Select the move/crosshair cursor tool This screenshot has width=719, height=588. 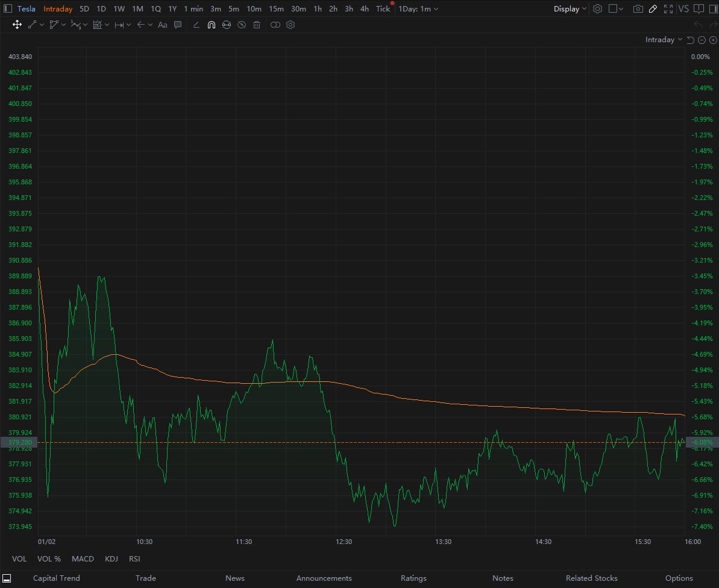(x=17, y=25)
